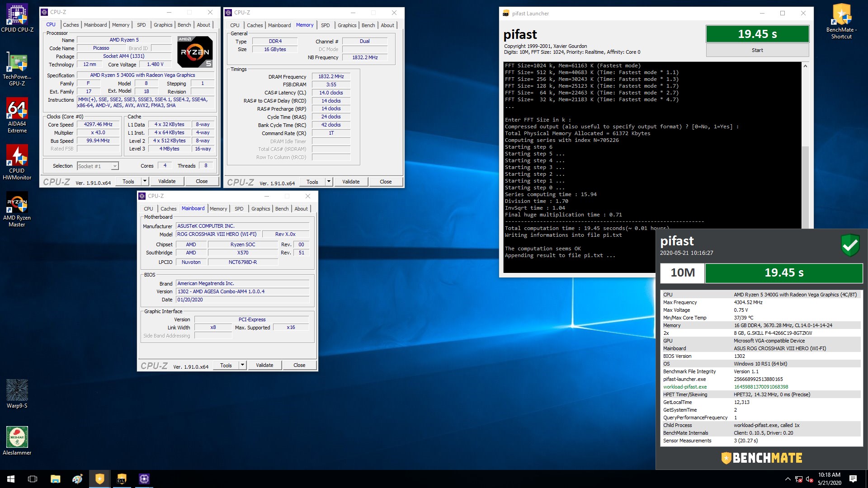The height and width of the screenshot is (488, 868).
Task: Open SPD tab in Memory window
Action: pos(325,25)
